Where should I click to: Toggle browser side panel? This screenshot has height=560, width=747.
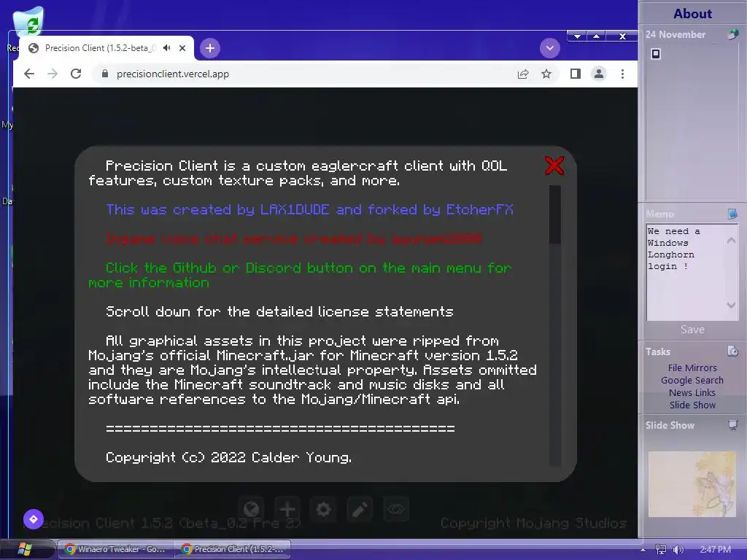[575, 74]
